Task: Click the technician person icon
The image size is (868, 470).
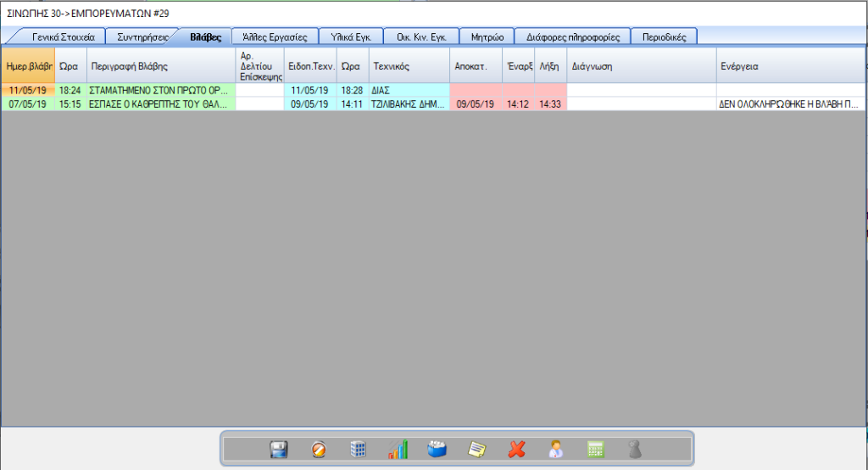Action: (x=556, y=450)
